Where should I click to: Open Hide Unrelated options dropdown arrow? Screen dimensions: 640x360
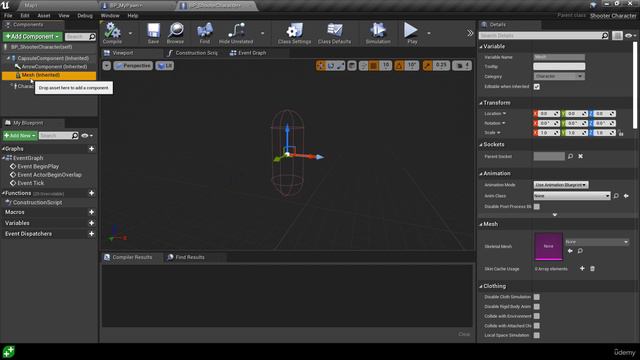[x=262, y=33]
